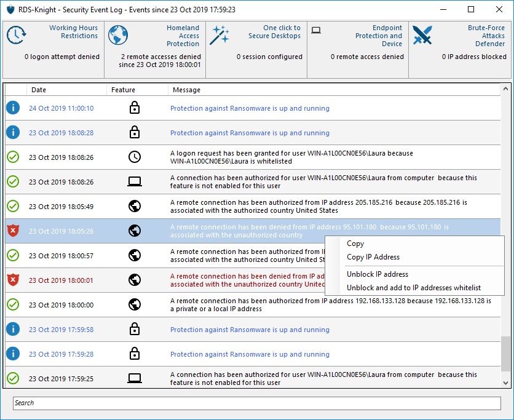Click globe feature icon in 18:05:49 row
514x420 pixels.
coord(135,206)
